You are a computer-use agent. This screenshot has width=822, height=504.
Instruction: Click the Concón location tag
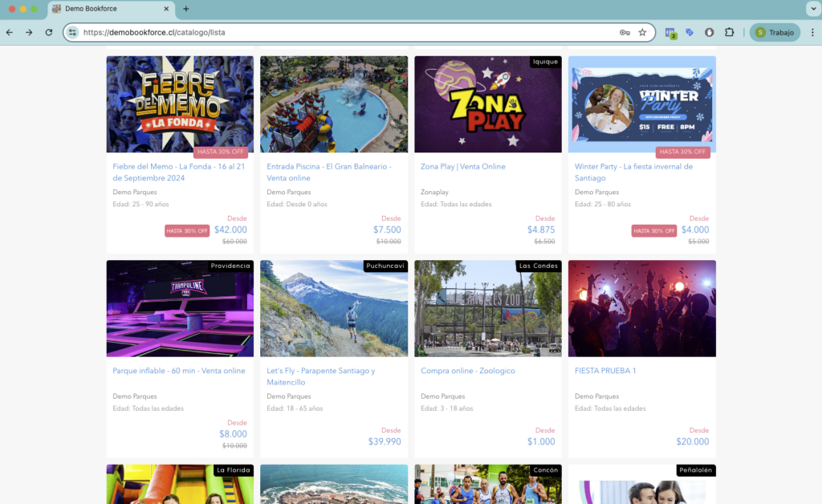(x=545, y=470)
